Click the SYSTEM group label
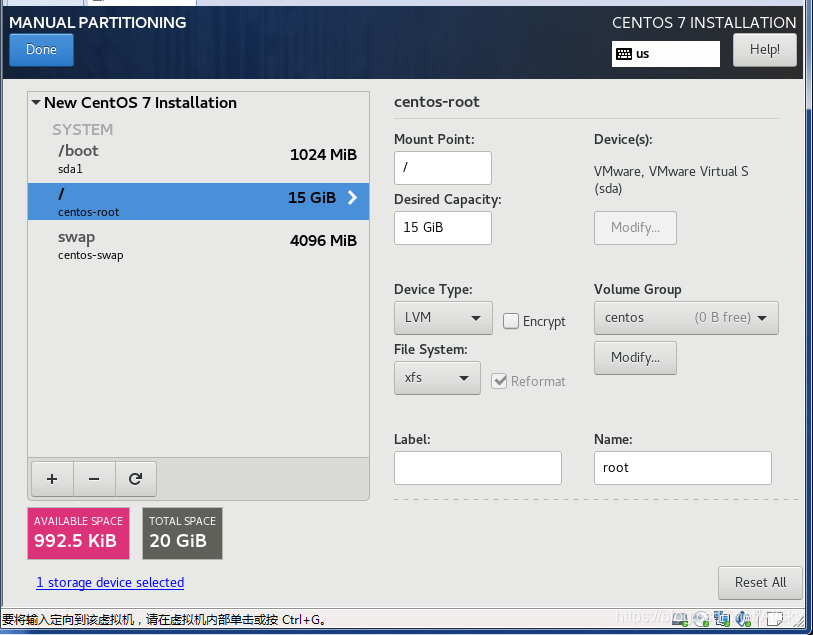Viewport: 813px width, 635px height. coord(82,130)
